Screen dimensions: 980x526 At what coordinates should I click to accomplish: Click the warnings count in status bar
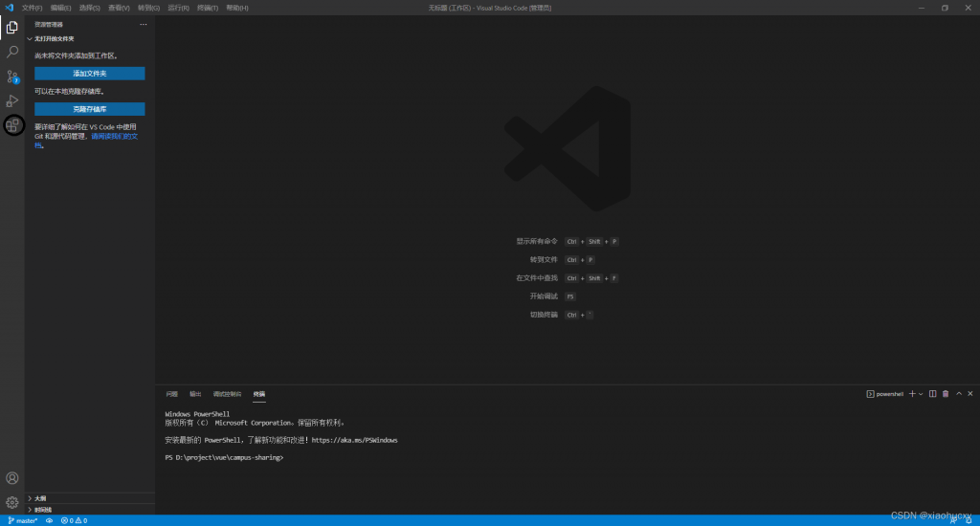tap(81, 520)
